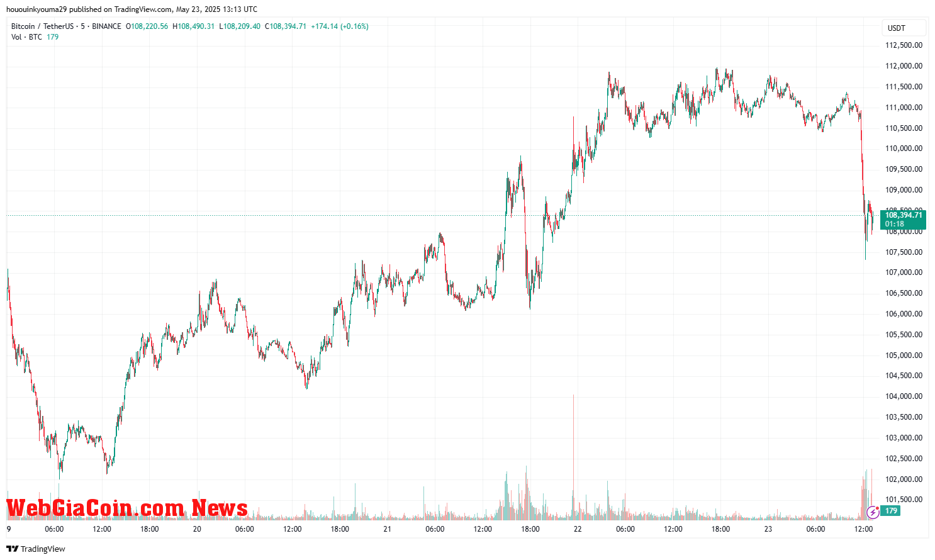The image size is (935, 560).
Task: Click the purple lightning bolt icon
Action: pos(873,512)
